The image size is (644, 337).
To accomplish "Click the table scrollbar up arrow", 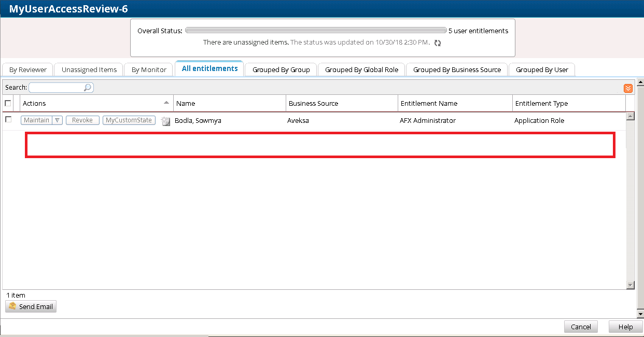I will (x=631, y=116).
